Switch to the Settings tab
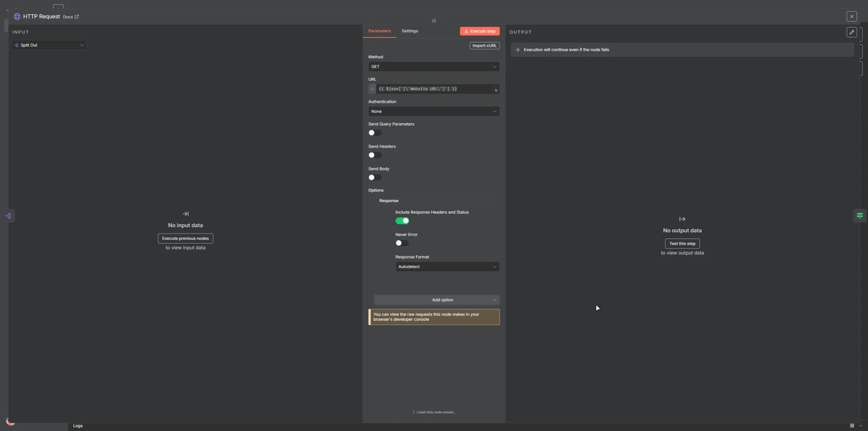This screenshot has height=431, width=868. click(x=410, y=31)
